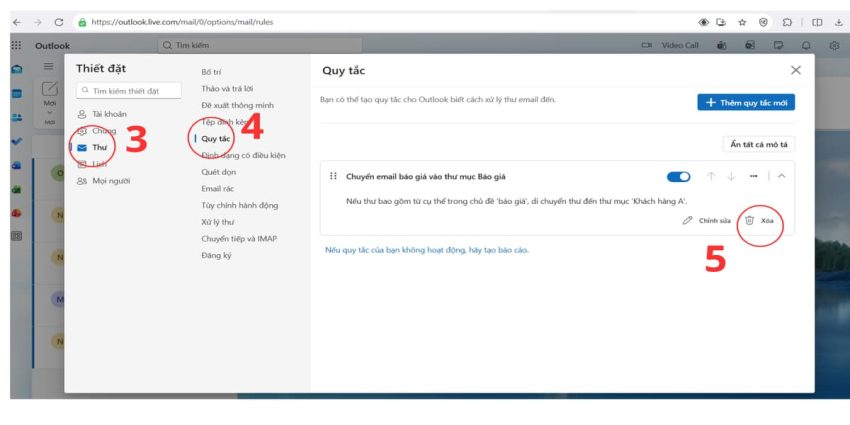The width and height of the screenshot is (850, 425).
Task: Click the browser back arrow
Action: 17,22
